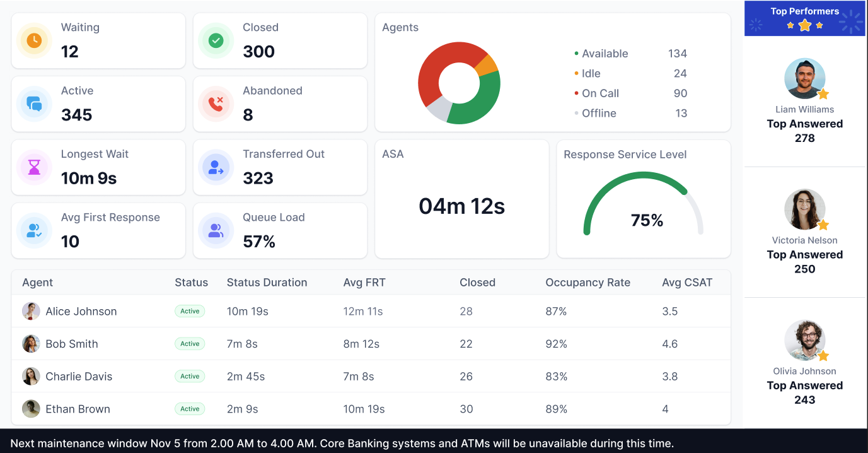
Task: Click the Active chat bubbles icon
Action: pos(34,103)
